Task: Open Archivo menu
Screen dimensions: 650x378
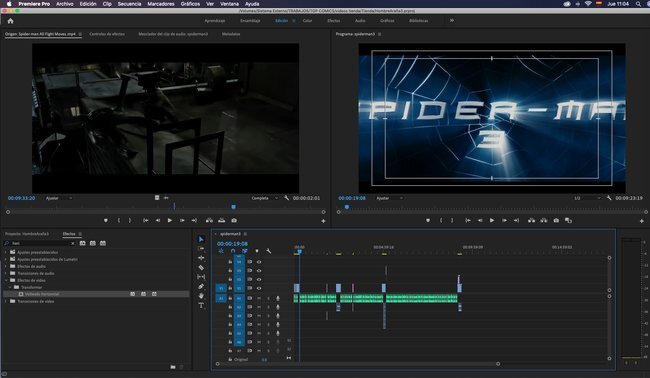Action: [65, 4]
